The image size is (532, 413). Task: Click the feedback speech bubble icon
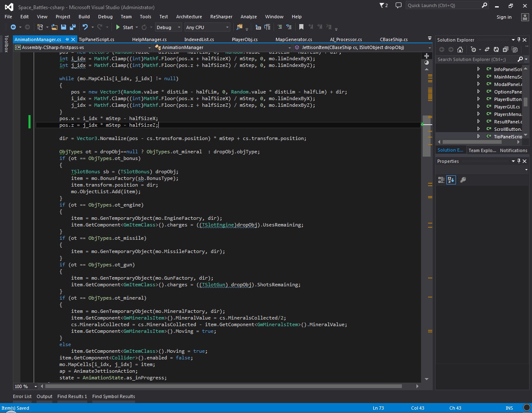pos(399,5)
